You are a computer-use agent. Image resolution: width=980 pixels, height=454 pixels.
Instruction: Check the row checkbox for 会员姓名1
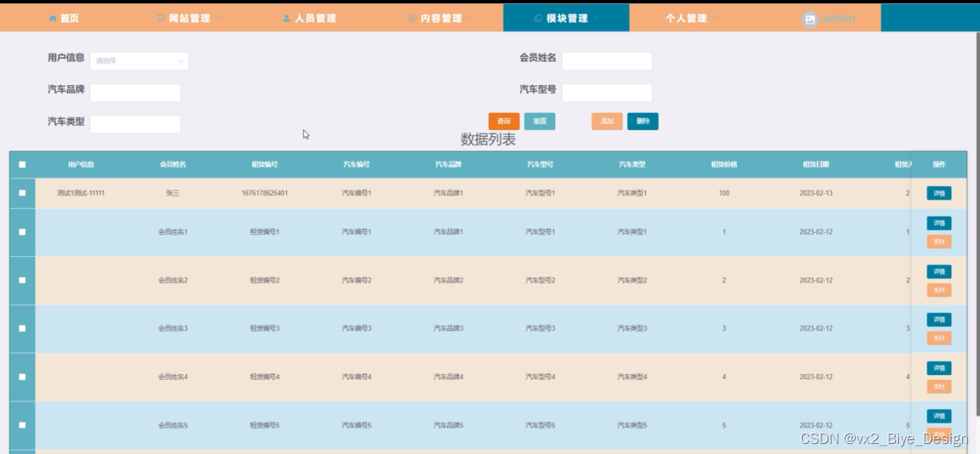click(22, 232)
